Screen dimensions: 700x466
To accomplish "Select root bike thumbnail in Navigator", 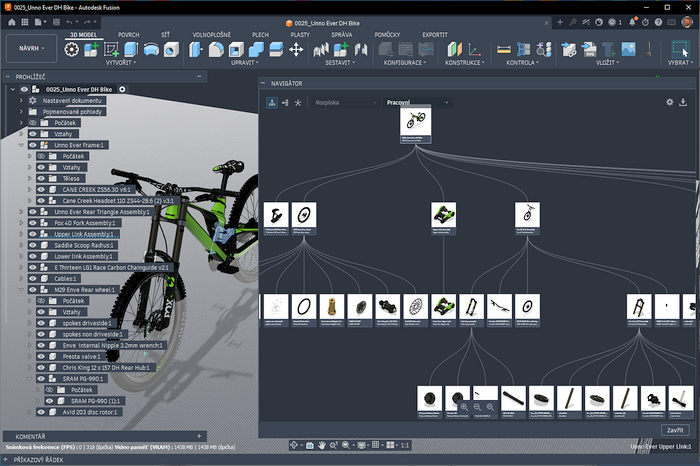I will [416, 125].
